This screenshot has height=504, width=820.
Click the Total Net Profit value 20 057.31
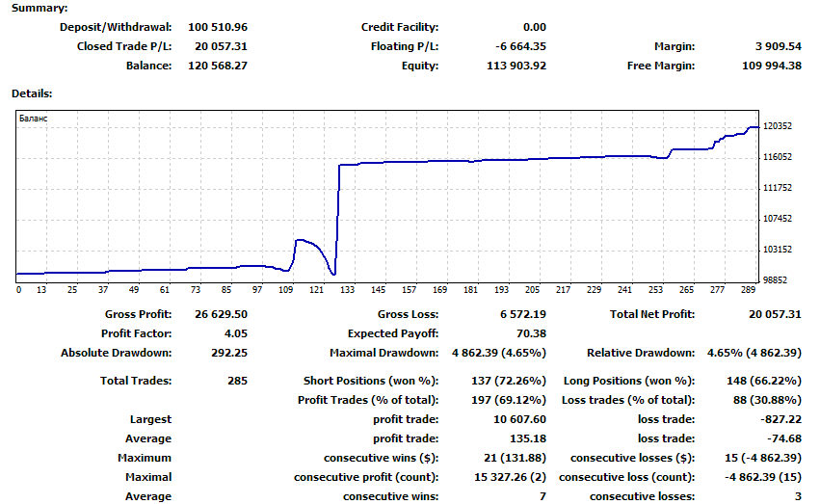click(775, 314)
